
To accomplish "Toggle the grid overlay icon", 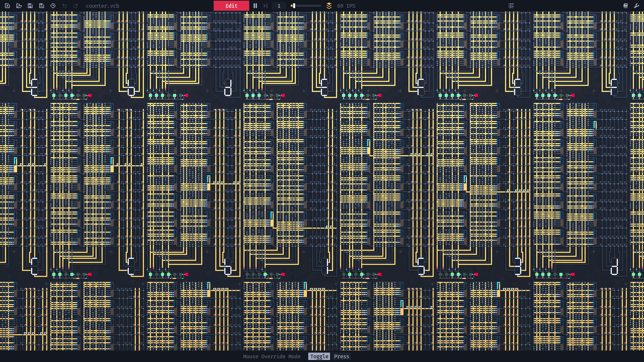I will [511, 6].
